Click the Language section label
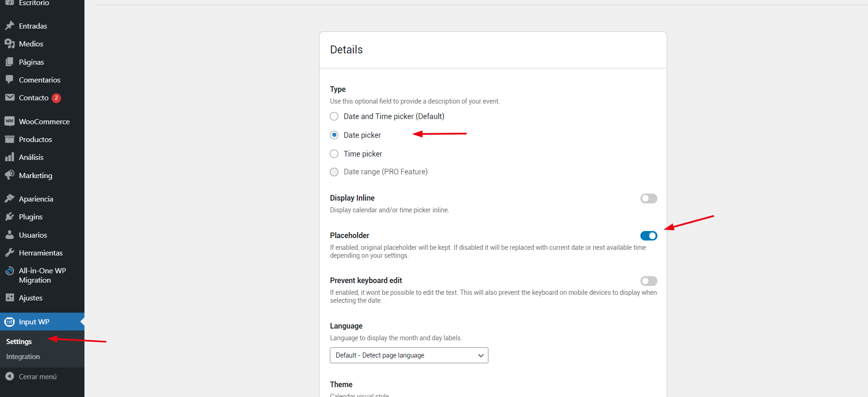The height and width of the screenshot is (397, 868). (x=346, y=326)
